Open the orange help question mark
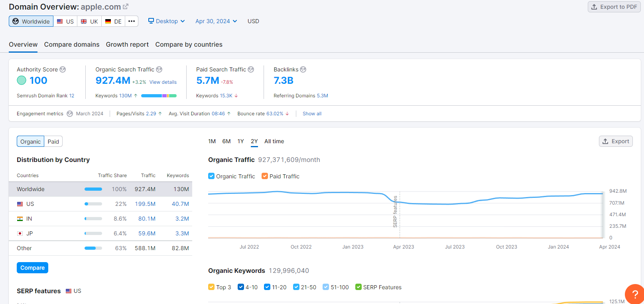 [635, 294]
